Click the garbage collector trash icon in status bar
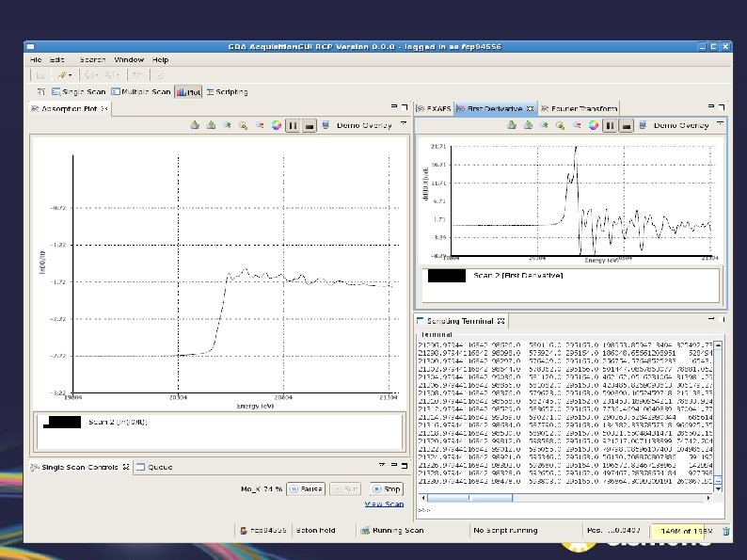747x560 pixels. [x=727, y=531]
